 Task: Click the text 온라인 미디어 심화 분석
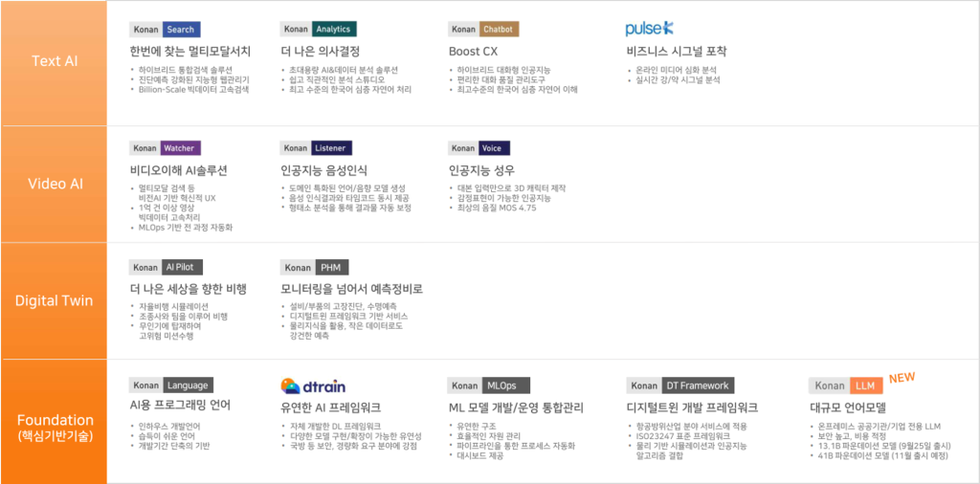coord(676,70)
